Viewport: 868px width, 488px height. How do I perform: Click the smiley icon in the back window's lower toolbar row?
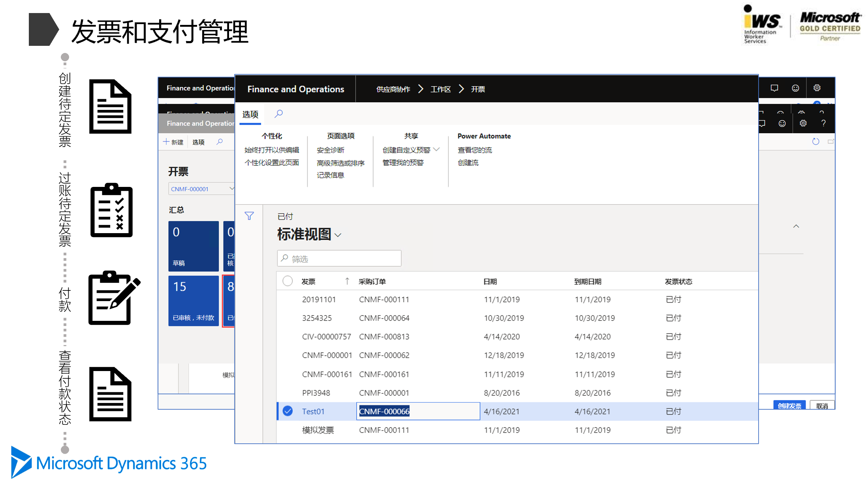782,123
